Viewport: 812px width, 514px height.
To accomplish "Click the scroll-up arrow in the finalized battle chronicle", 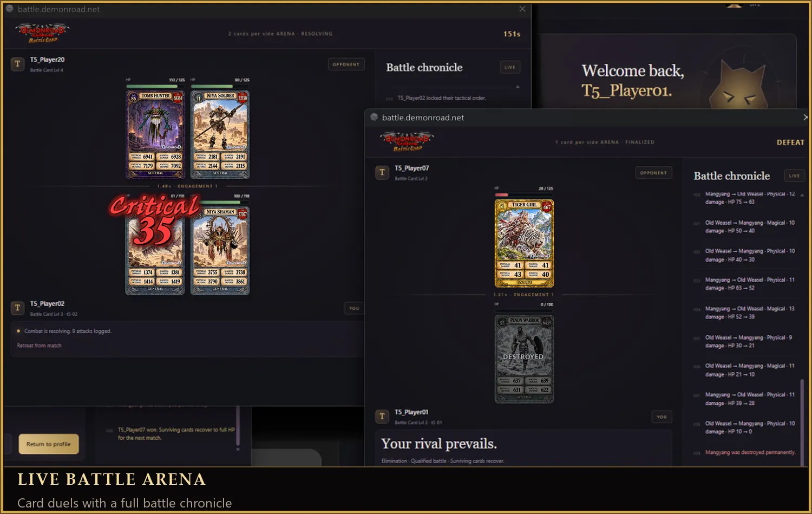I will [x=802, y=195].
